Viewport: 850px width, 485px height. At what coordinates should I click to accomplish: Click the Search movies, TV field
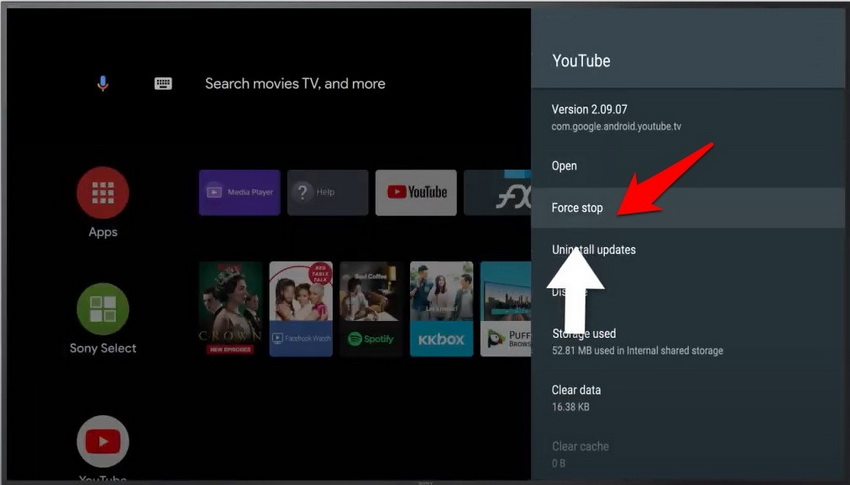[295, 84]
